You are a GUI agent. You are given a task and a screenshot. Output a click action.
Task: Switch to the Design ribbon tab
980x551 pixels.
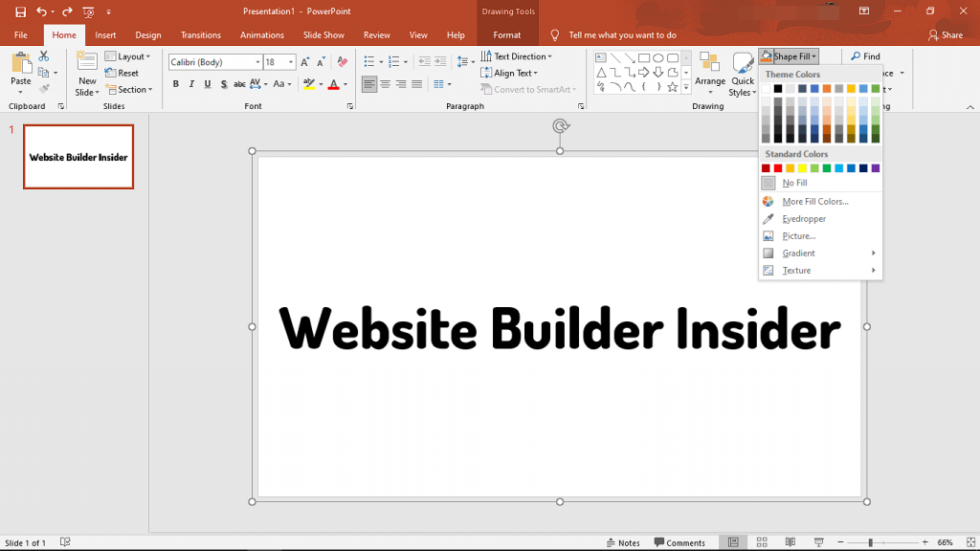point(147,34)
